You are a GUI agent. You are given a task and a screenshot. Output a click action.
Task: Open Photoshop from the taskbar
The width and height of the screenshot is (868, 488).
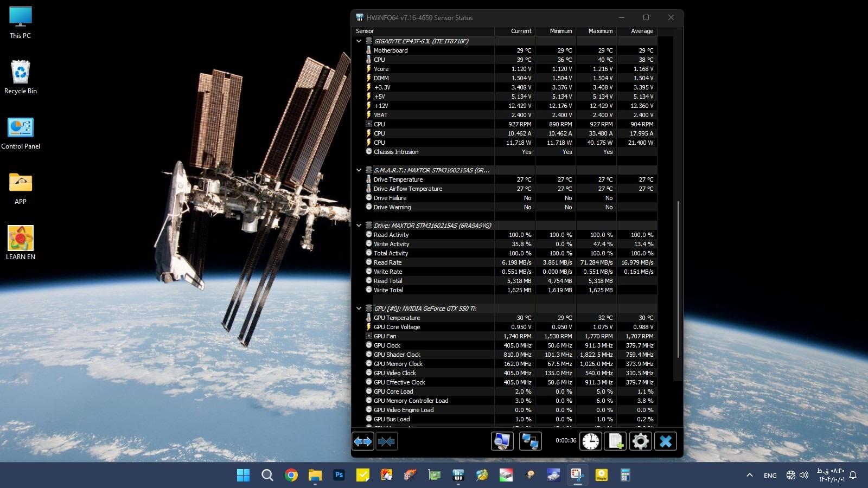pos(339,476)
